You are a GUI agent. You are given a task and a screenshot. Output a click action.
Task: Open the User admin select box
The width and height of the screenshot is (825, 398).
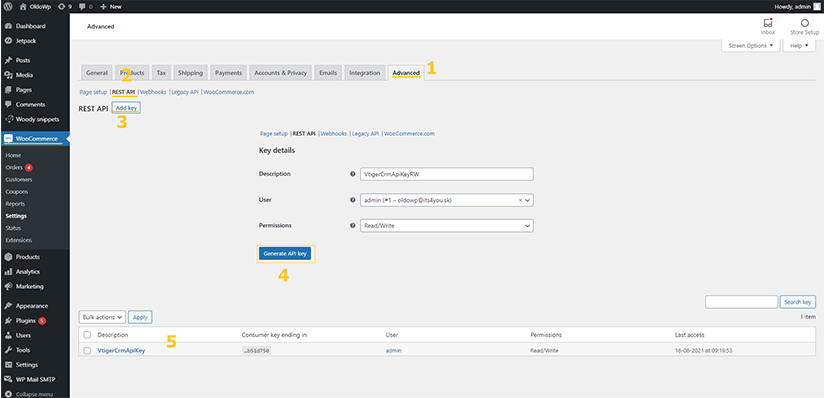point(446,200)
